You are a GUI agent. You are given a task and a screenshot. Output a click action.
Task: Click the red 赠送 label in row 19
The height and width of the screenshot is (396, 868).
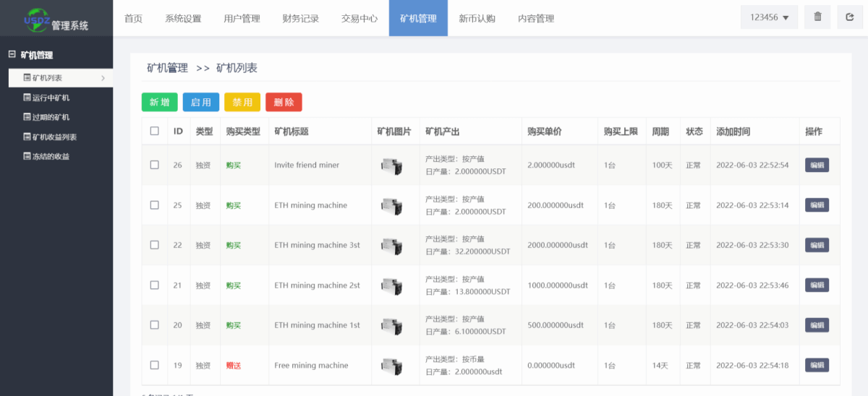[234, 365]
